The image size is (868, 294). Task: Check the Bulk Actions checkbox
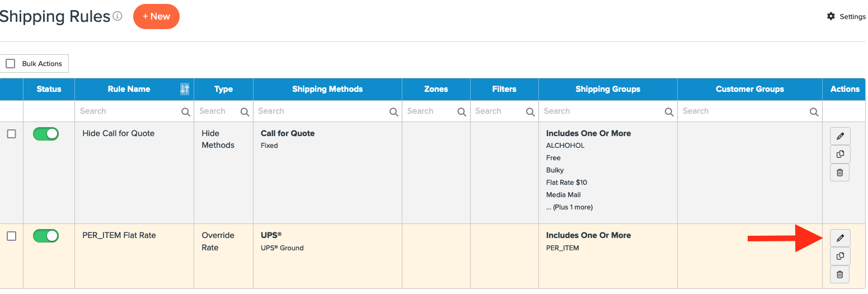tap(11, 64)
